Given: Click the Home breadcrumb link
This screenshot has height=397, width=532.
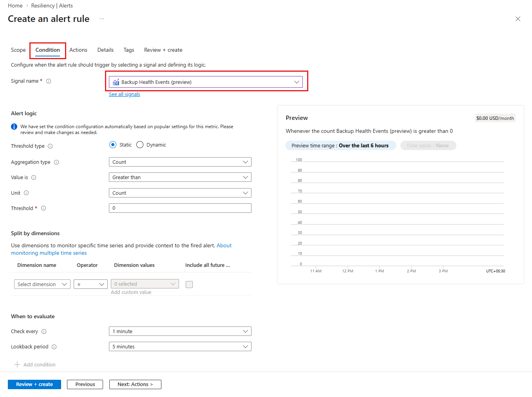Looking at the screenshot, I should (15, 5).
